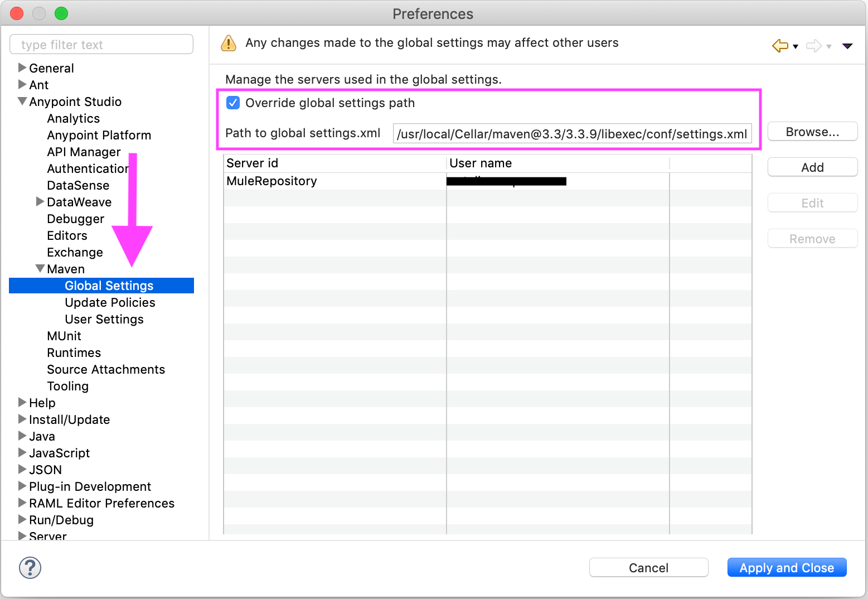The height and width of the screenshot is (599, 868).
Task: Click the type filter text field
Action: (101, 45)
